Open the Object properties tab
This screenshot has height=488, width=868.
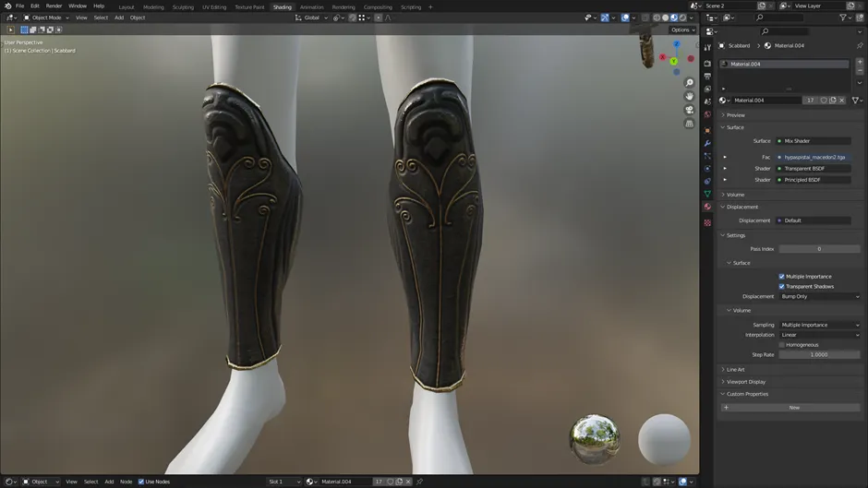pyautogui.click(x=707, y=131)
